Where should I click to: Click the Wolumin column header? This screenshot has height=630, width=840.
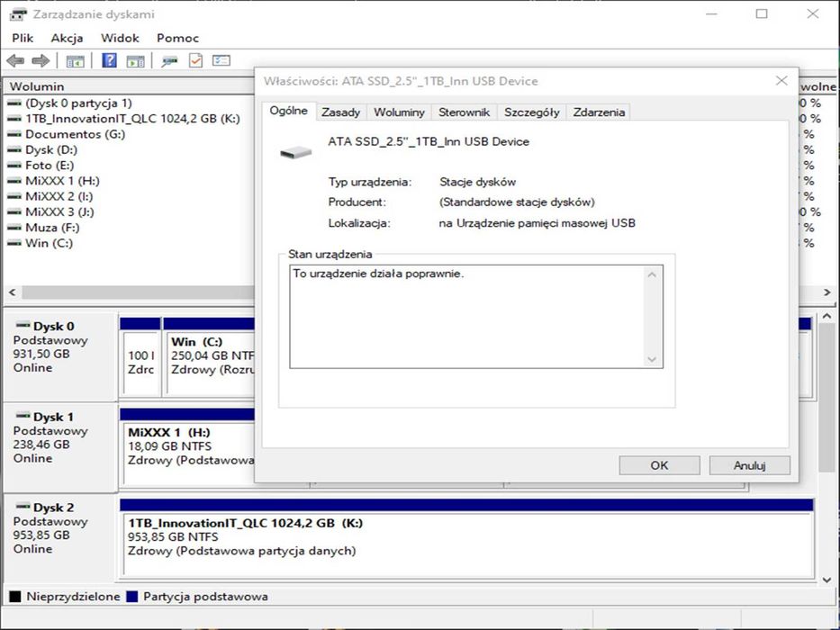point(129,86)
